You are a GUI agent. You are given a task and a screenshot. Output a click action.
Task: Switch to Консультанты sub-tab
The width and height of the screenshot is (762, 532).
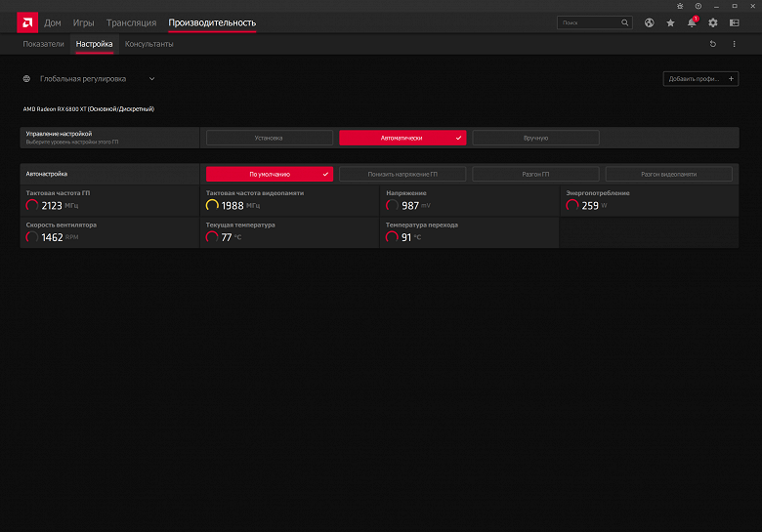pyautogui.click(x=148, y=44)
